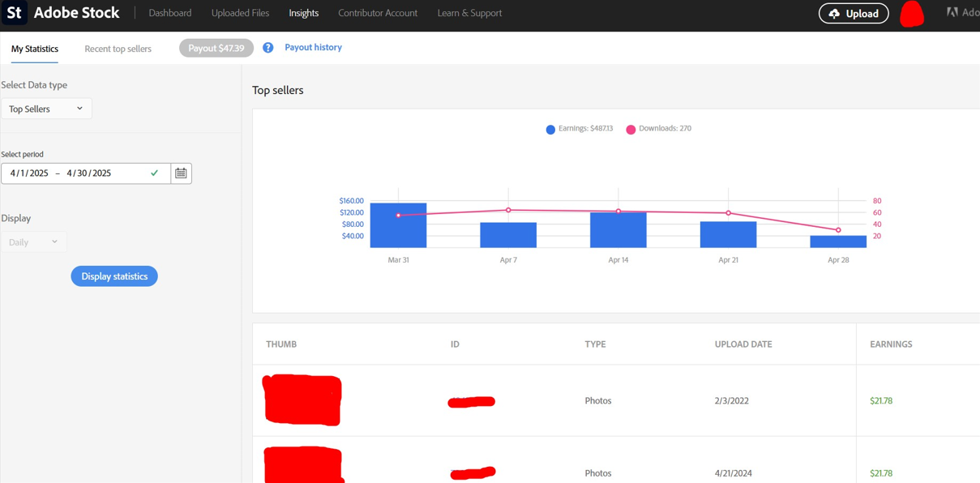This screenshot has width=980, height=483.
Task: Click the green date range checkmark
Action: coord(155,173)
